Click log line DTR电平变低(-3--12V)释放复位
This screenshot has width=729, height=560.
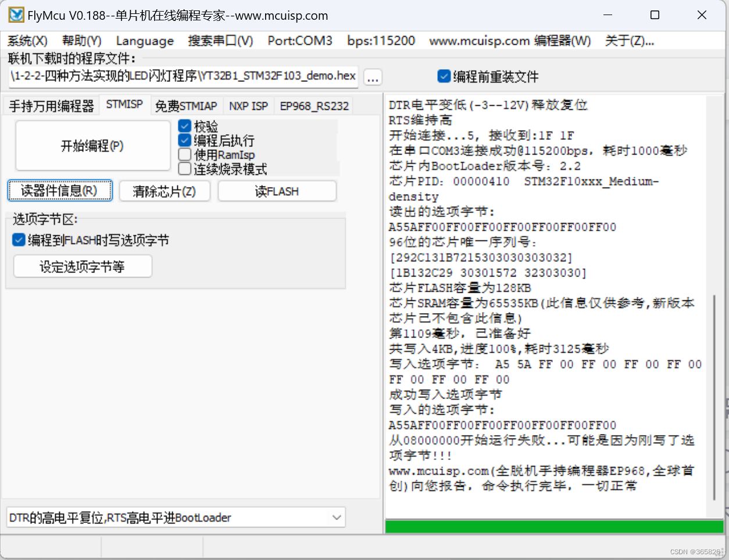click(488, 105)
